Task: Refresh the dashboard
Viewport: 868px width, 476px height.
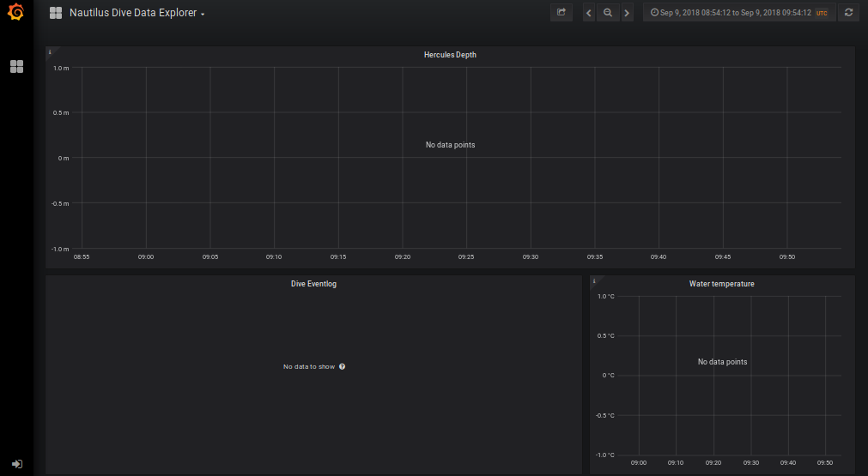Action: point(848,12)
